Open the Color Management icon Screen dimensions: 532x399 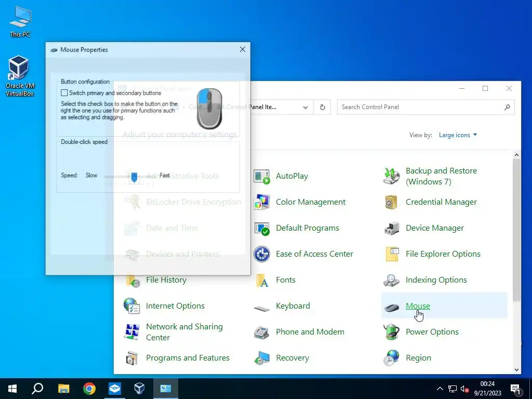click(x=262, y=202)
